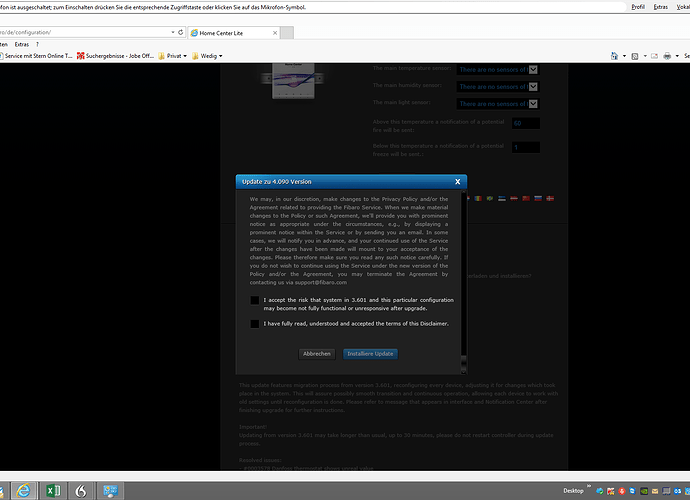Open the remote desktop app taskbar icon

(110, 491)
